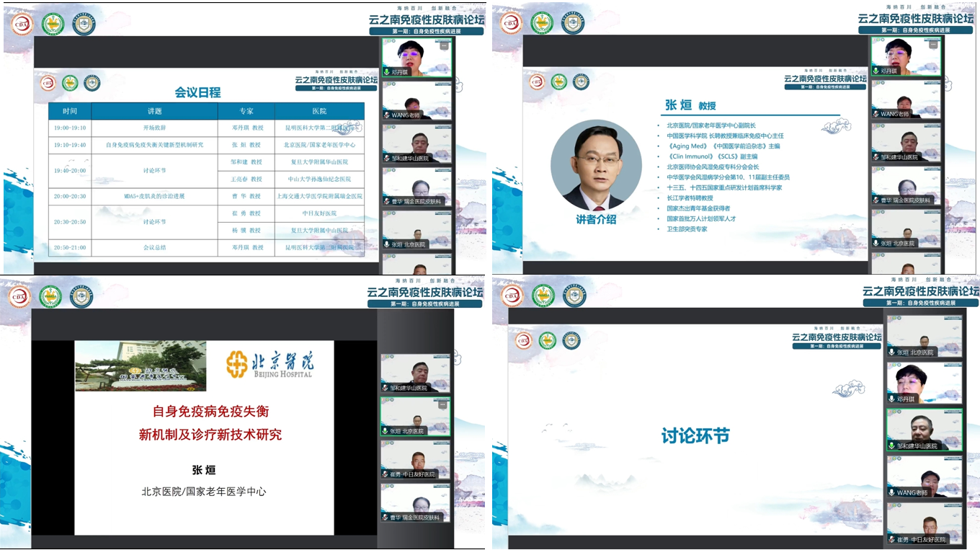Image resolution: width=980 pixels, height=550 pixels.
Task: Click 张烜's microphone icon beside the 讲者介绍 slide
Action: (x=876, y=244)
